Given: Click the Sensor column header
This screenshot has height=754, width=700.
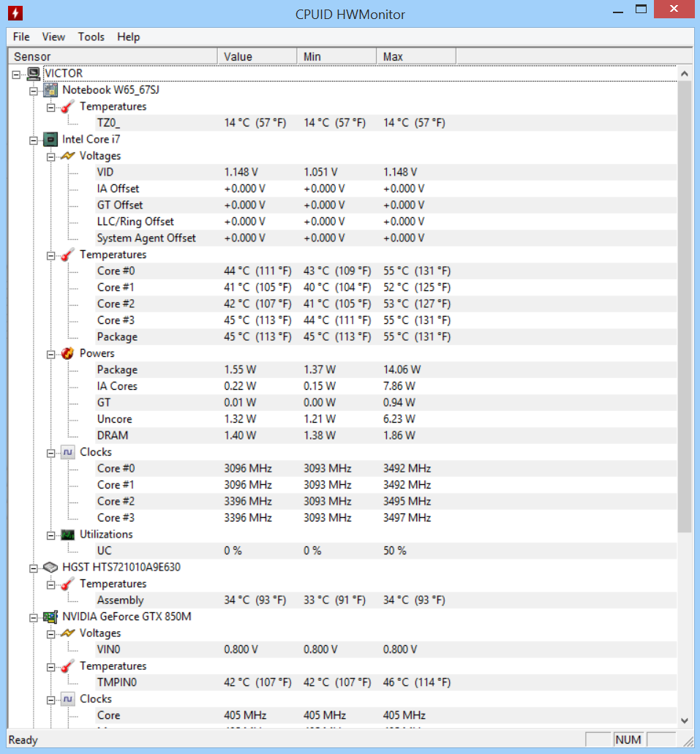Looking at the screenshot, I should [113, 56].
